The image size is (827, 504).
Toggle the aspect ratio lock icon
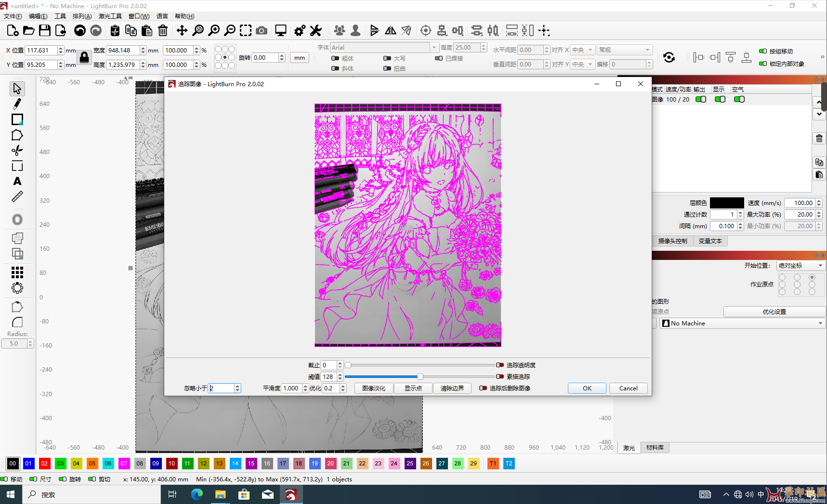(x=84, y=57)
